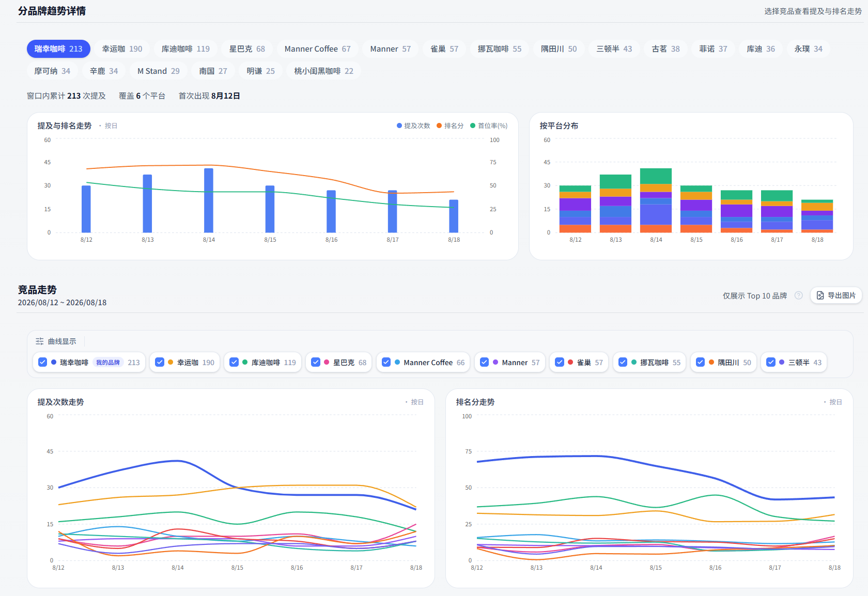Toggle the 雀巢 curve checkbox

coord(560,363)
